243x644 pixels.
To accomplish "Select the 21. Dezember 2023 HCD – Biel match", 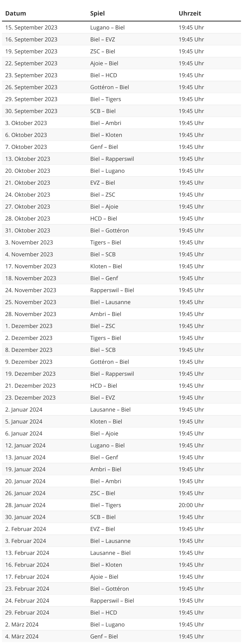I will click(104, 386).
